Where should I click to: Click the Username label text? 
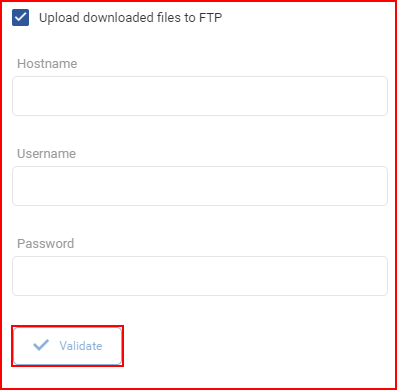[x=46, y=153]
